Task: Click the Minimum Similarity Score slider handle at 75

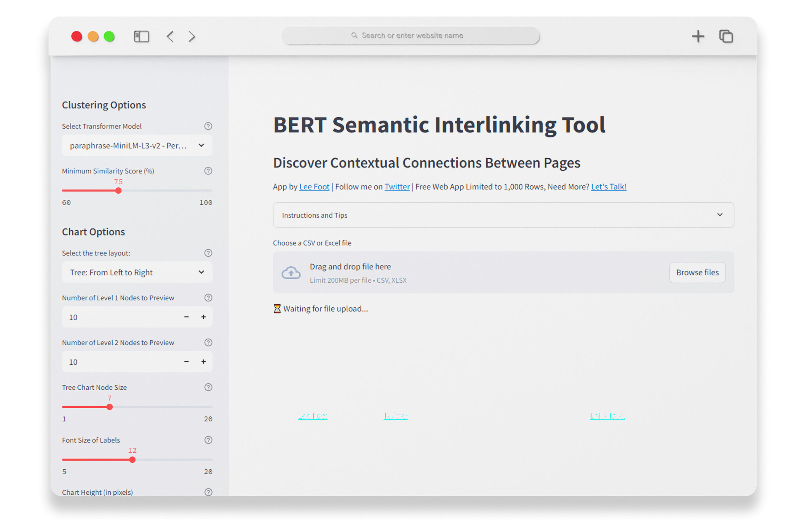Action: (x=118, y=191)
